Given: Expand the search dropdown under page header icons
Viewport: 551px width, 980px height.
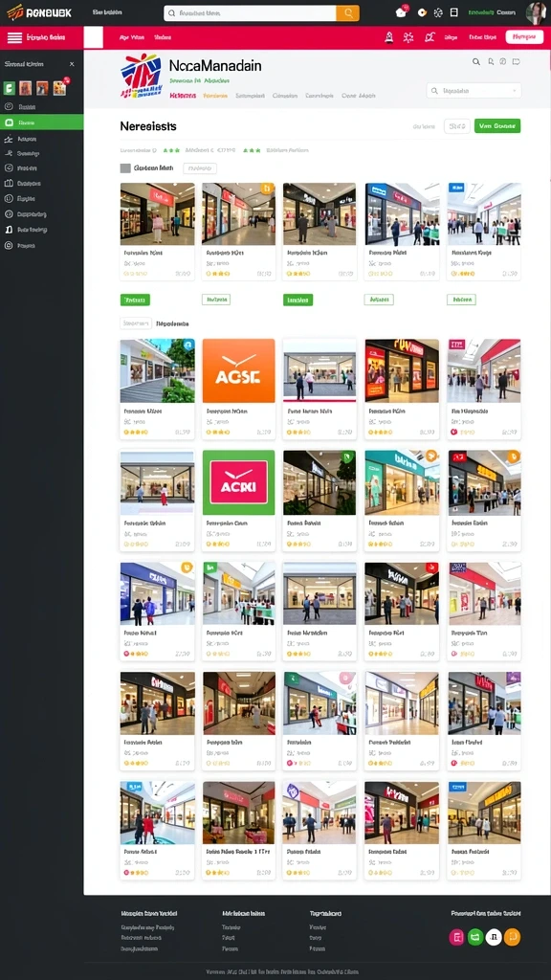Looking at the screenshot, I should tap(474, 91).
